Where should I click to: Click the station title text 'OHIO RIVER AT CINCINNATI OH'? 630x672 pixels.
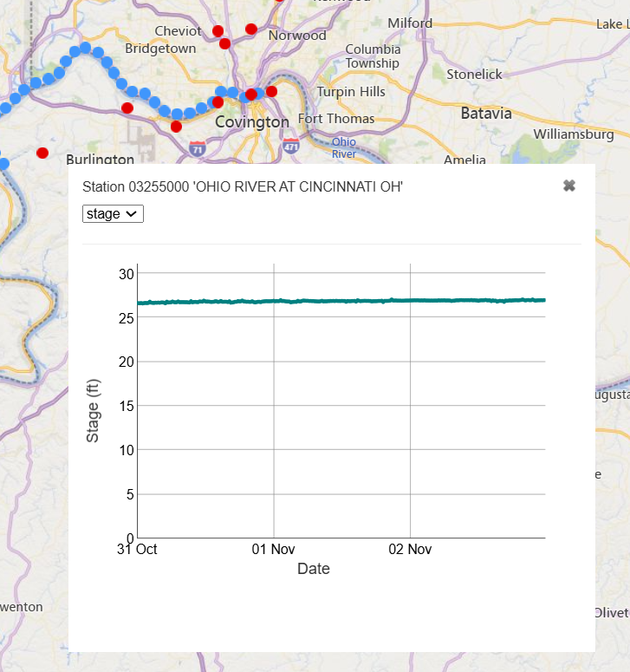tap(298, 186)
